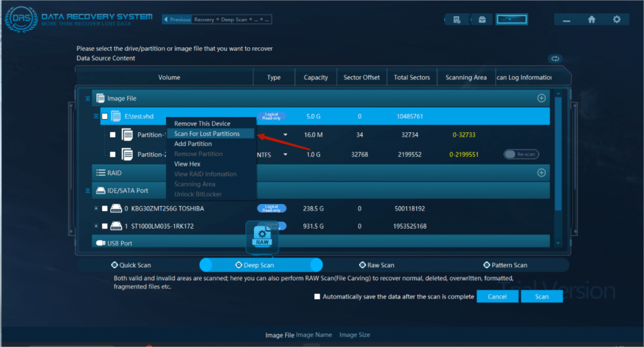Click the Cancel button
644x347 pixels.
[x=497, y=297]
